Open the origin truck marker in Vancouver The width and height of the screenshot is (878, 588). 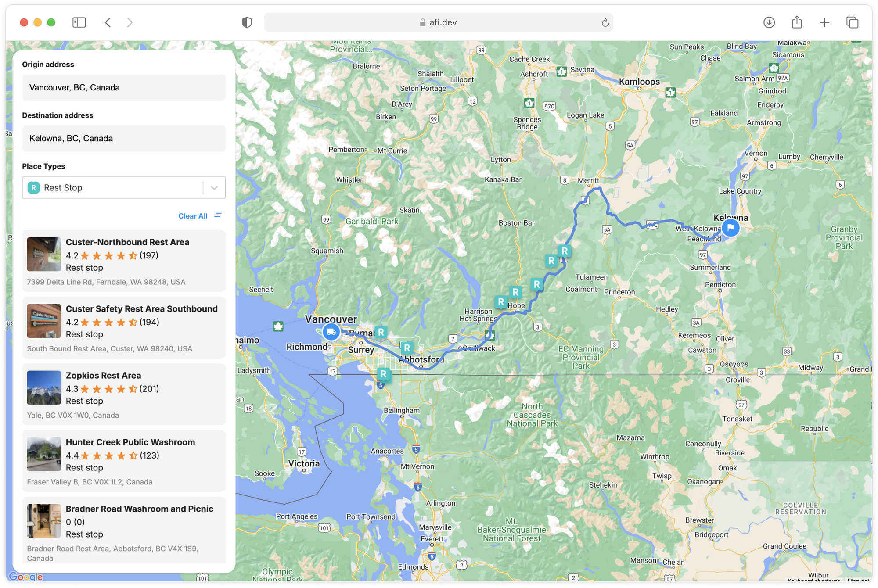pos(331,332)
